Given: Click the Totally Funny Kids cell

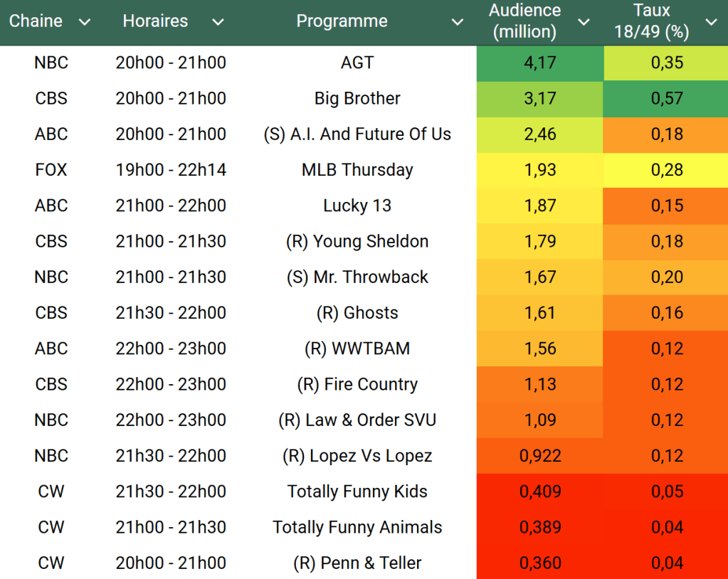Looking at the screenshot, I should [x=357, y=492].
